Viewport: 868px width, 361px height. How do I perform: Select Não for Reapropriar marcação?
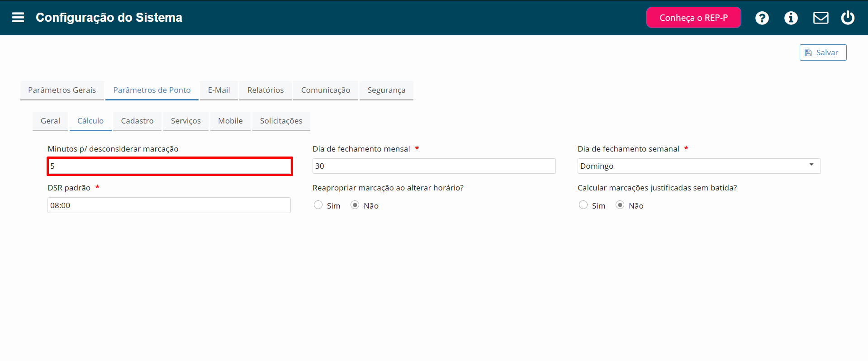pyautogui.click(x=355, y=205)
